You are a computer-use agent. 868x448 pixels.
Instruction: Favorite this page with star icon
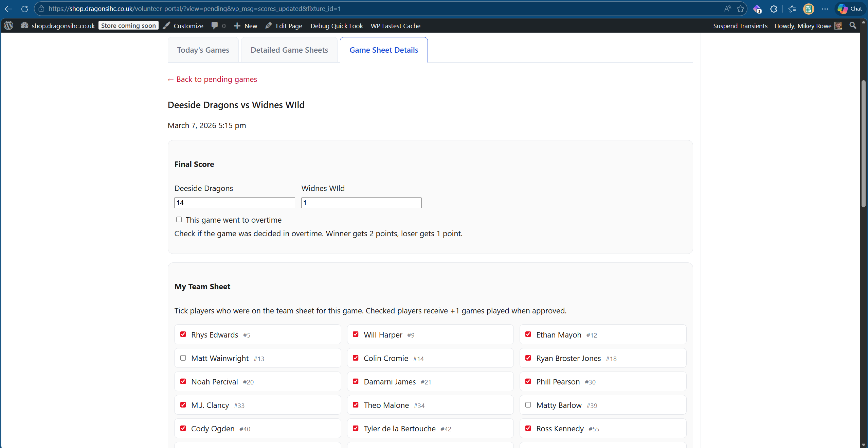pos(740,9)
